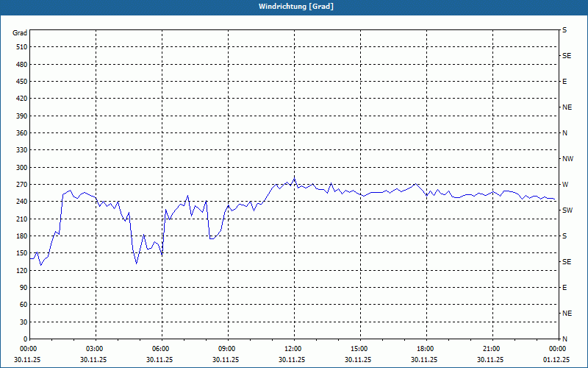588x368 pixels.
Task: Click the NW compass label on right axis
Action: [x=567, y=159]
